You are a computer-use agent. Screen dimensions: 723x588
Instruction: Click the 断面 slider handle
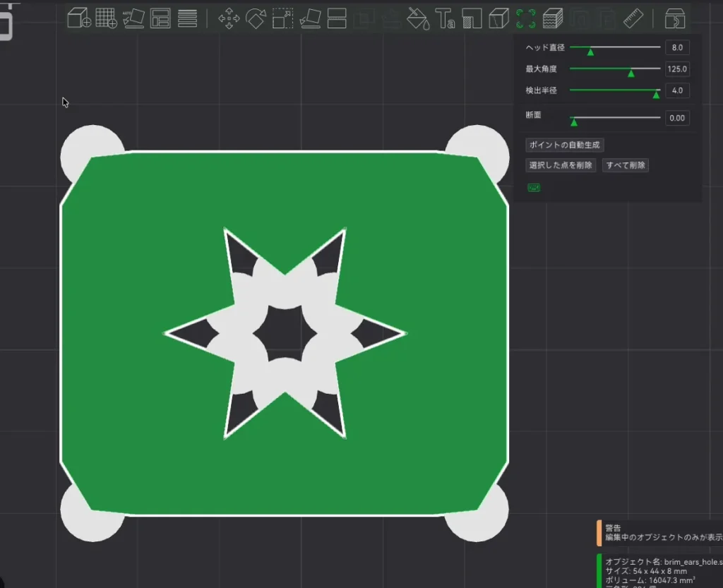(574, 122)
